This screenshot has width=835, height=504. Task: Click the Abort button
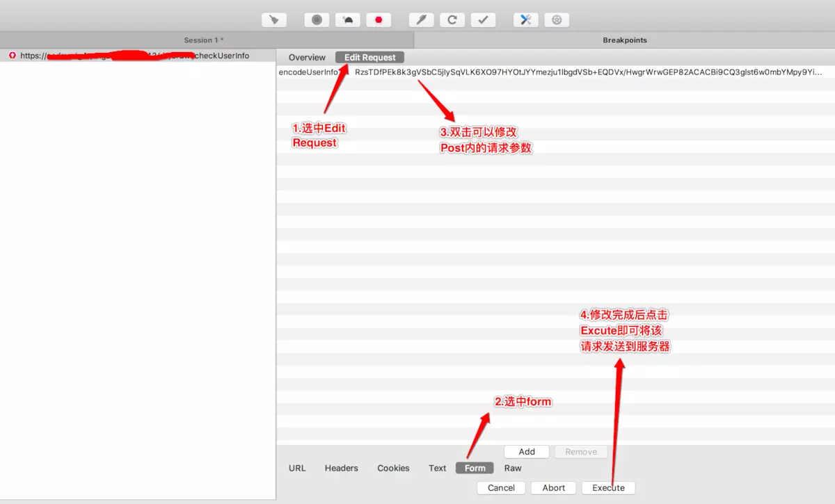[554, 488]
